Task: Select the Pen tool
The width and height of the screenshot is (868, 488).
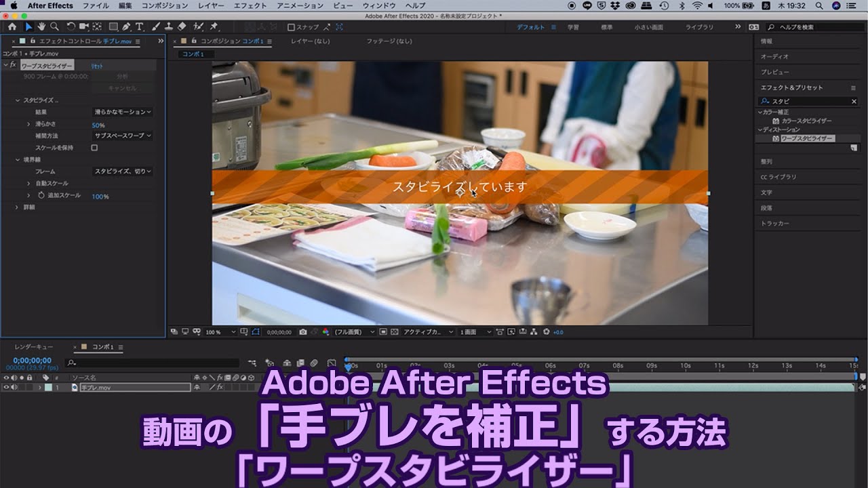Action: [127, 27]
